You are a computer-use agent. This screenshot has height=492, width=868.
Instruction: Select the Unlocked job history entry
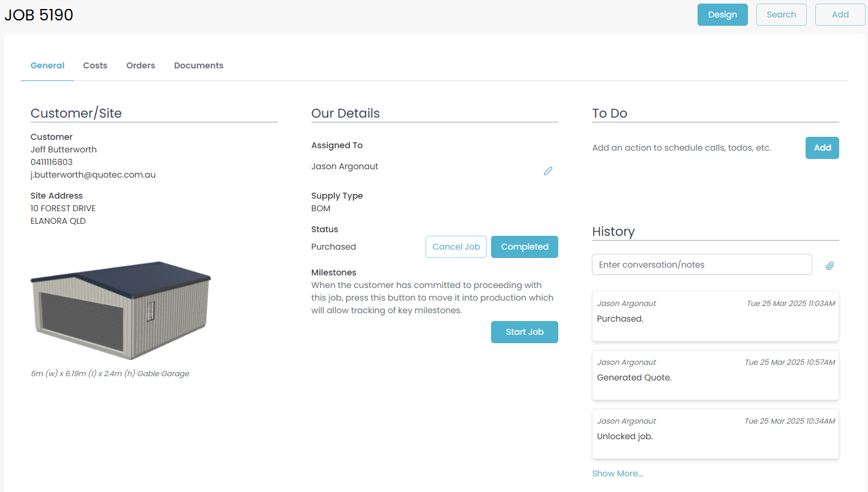click(715, 434)
